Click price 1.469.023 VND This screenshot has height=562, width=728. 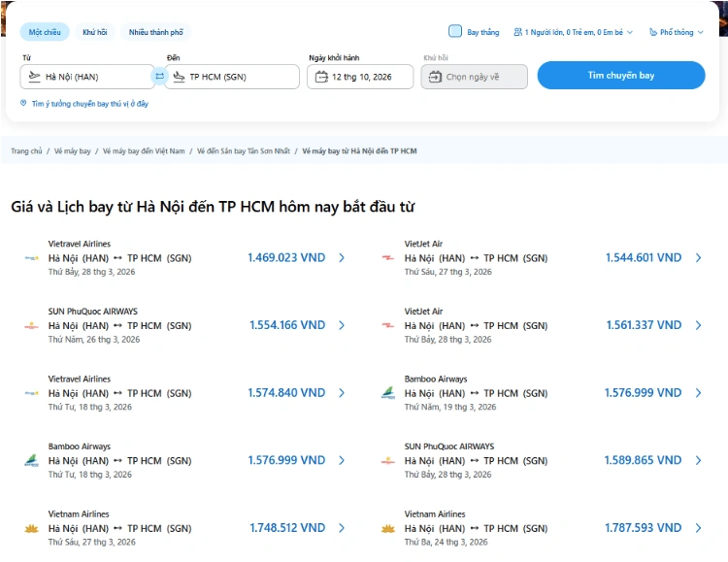[x=286, y=258]
